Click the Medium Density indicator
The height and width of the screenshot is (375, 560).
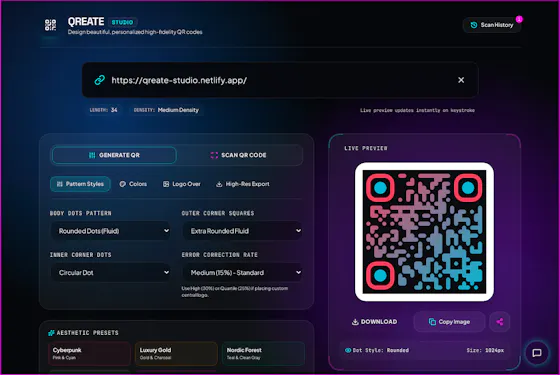[166, 110]
